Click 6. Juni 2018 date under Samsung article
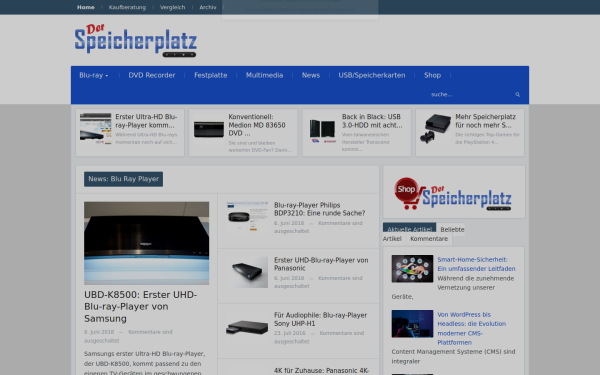The height and width of the screenshot is (375, 600). [x=99, y=332]
